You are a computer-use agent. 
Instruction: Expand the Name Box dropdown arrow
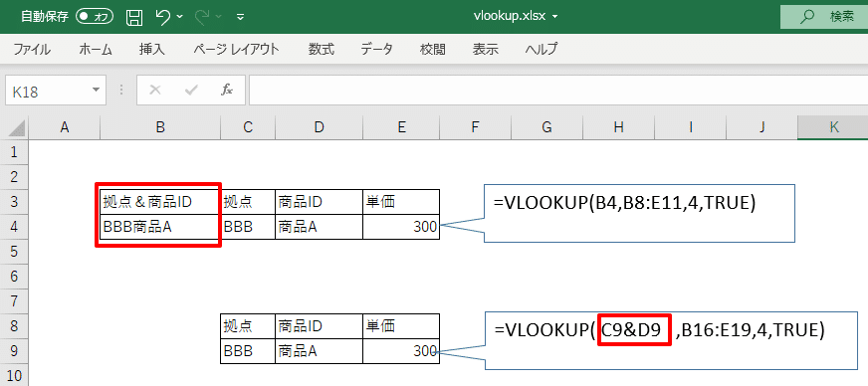click(97, 91)
